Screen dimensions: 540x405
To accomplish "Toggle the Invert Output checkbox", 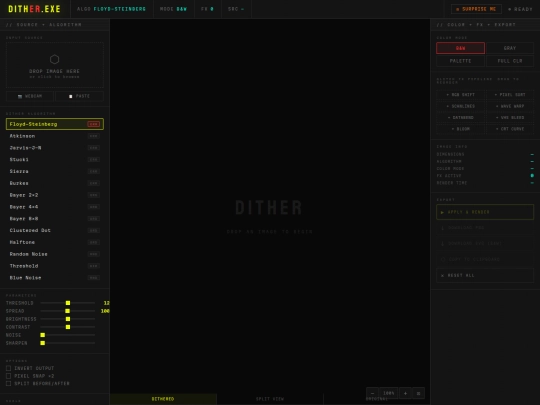I will pyautogui.click(x=9, y=368).
